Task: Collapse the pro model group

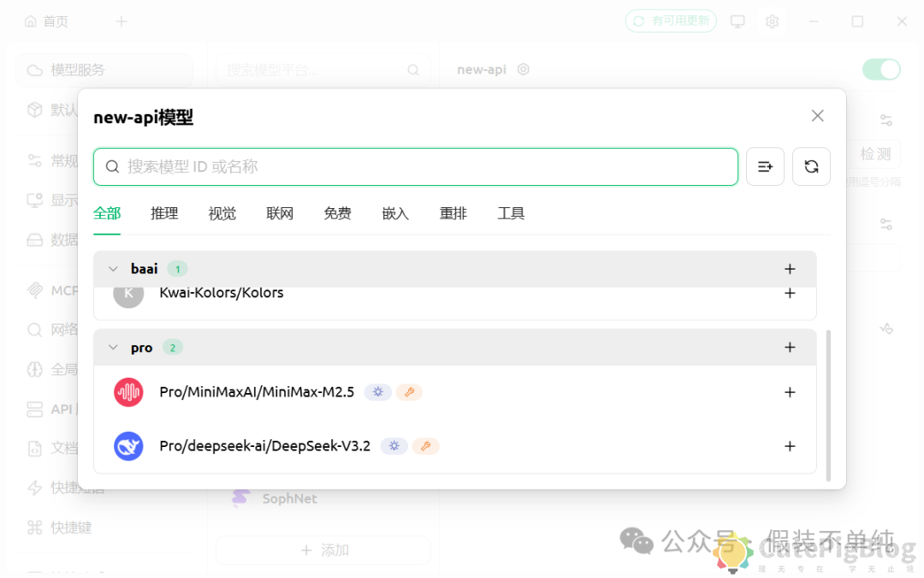Action: [x=113, y=347]
